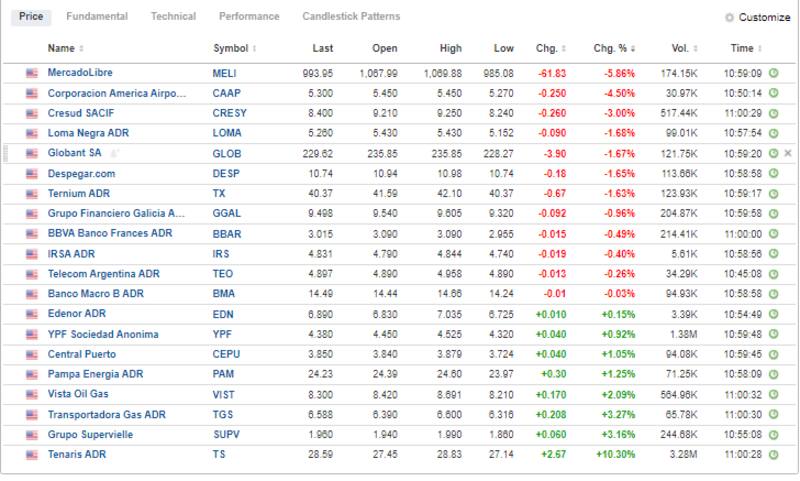Open the MercadoLibre stock link

tap(81, 73)
